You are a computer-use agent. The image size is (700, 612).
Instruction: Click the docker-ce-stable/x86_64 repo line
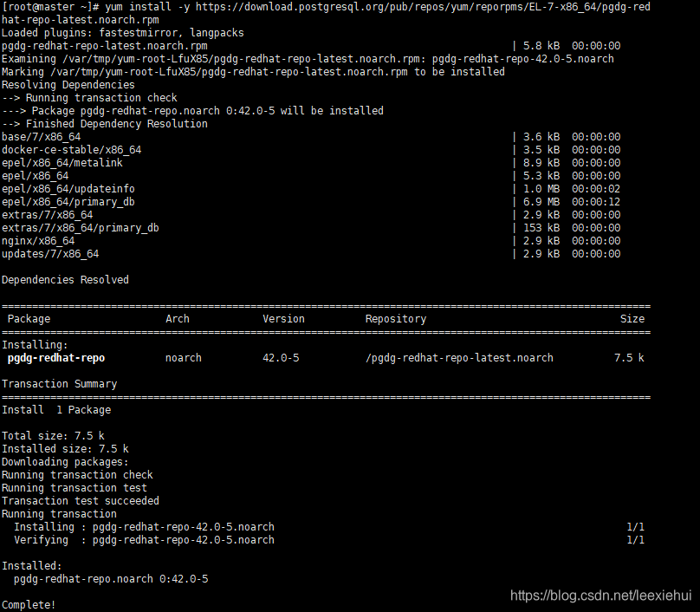click(311, 150)
